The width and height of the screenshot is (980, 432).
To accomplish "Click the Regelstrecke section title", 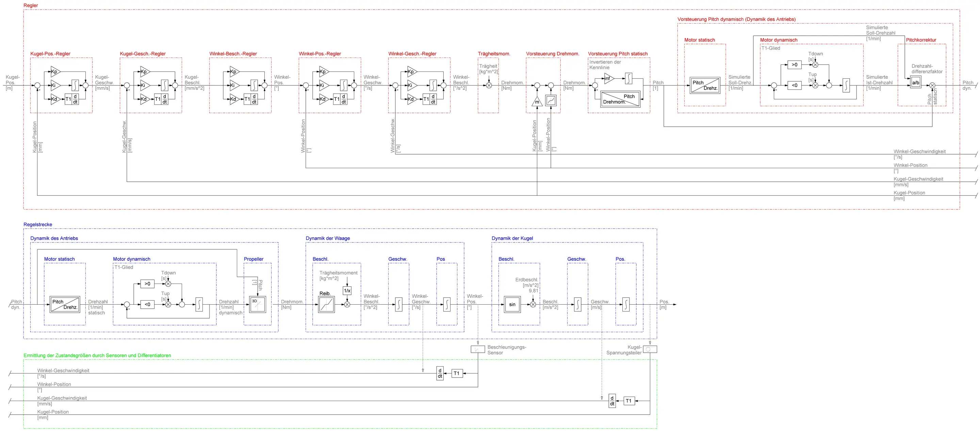I will [x=38, y=225].
